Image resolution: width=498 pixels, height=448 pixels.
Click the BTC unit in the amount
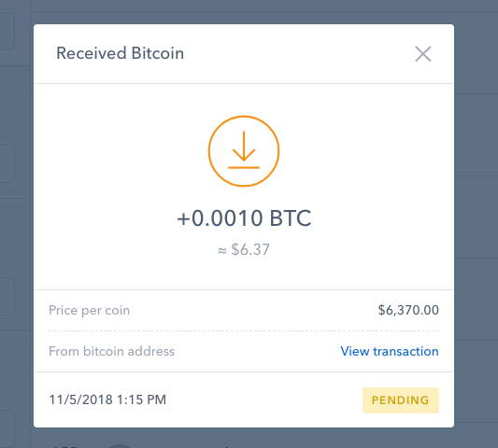click(x=291, y=218)
